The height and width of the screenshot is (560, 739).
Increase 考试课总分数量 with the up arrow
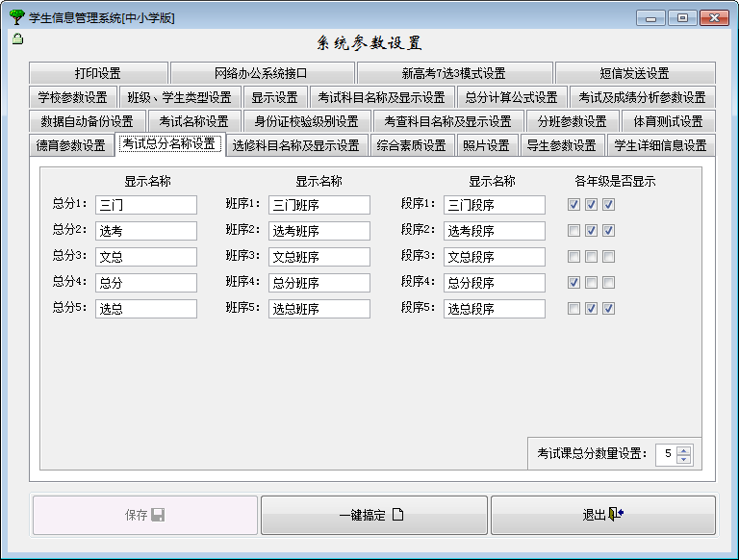pos(684,449)
